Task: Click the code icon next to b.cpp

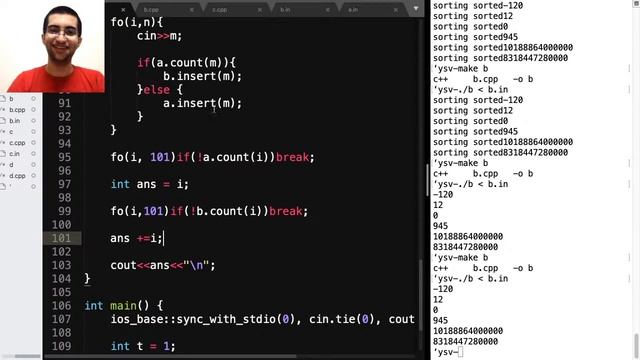Action: tap(3, 110)
